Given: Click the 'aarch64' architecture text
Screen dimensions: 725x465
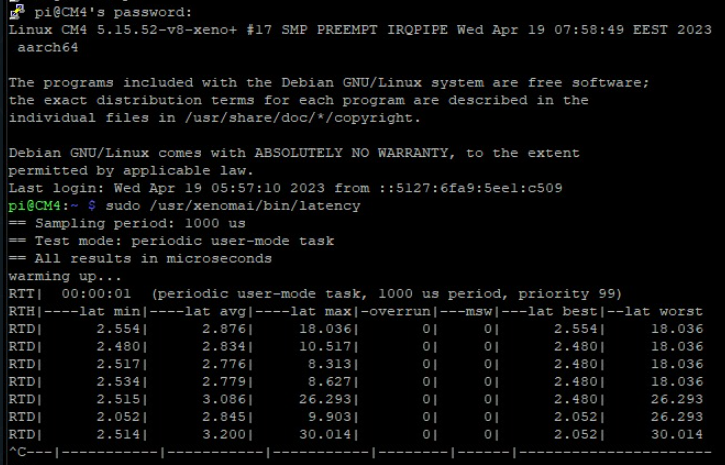Looking at the screenshot, I should (48, 48).
